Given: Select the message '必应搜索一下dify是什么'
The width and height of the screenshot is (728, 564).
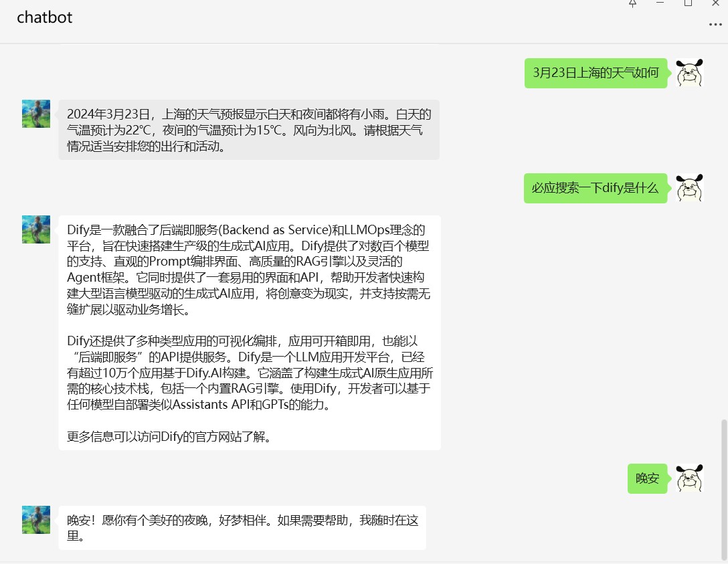Looking at the screenshot, I should [x=595, y=189].
